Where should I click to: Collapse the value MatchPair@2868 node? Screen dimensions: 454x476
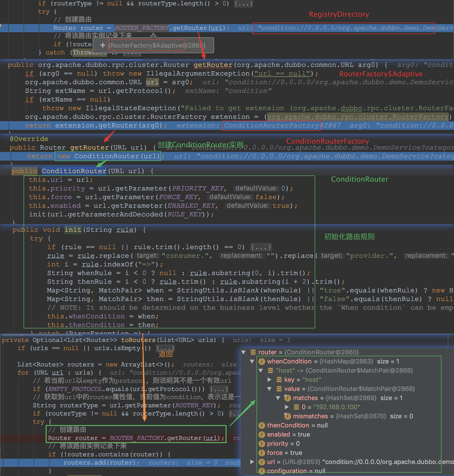pos(269,389)
